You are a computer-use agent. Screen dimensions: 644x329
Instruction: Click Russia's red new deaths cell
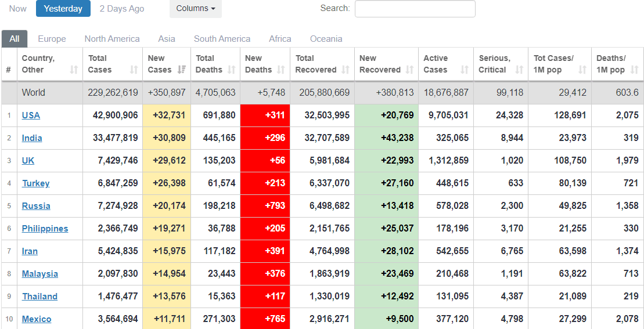[265, 206]
